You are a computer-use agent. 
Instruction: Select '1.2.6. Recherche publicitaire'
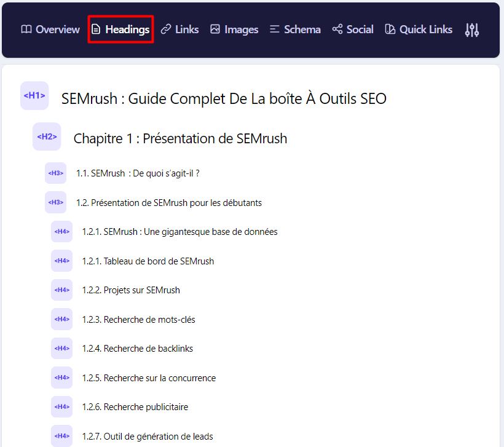click(x=135, y=407)
